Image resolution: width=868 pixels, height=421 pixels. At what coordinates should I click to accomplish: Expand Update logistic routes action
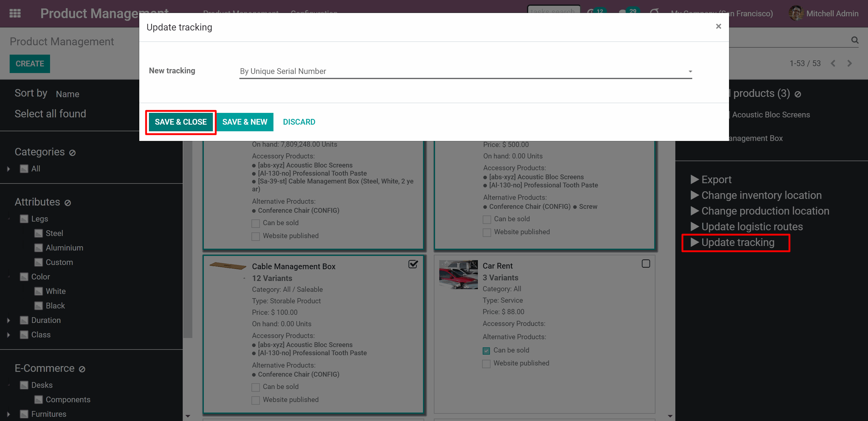pos(746,227)
